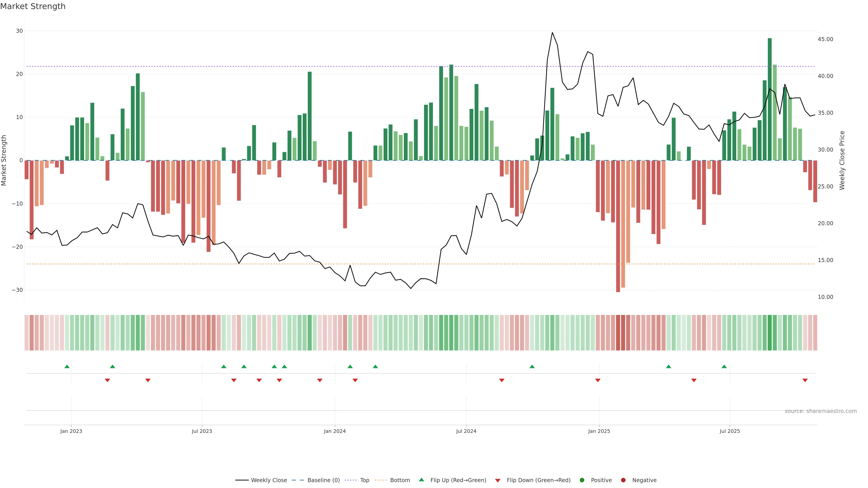Click the dark red Negative circle legend icon

623,480
